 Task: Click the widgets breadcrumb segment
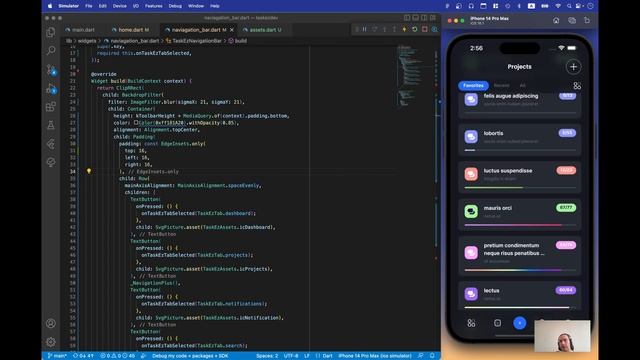coord(87,41)
